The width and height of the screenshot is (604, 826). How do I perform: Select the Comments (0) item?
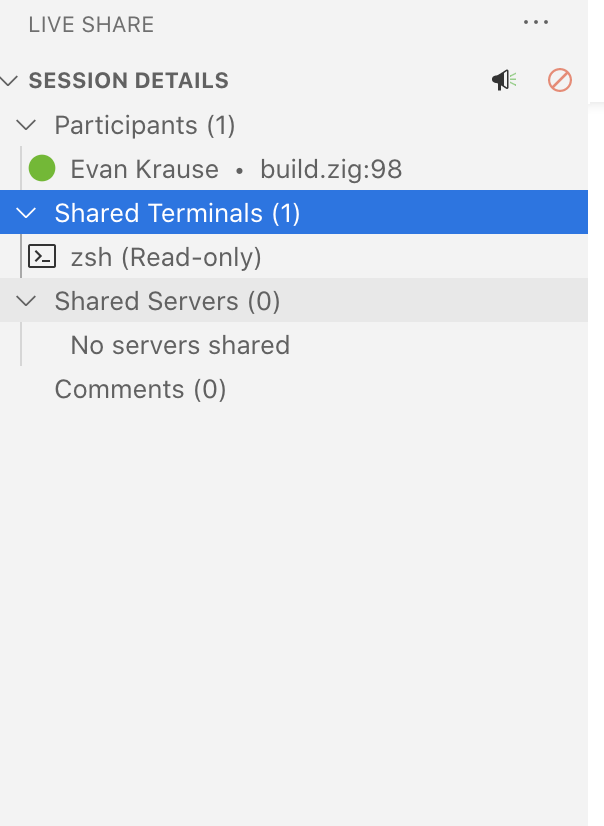pos(140,389)
